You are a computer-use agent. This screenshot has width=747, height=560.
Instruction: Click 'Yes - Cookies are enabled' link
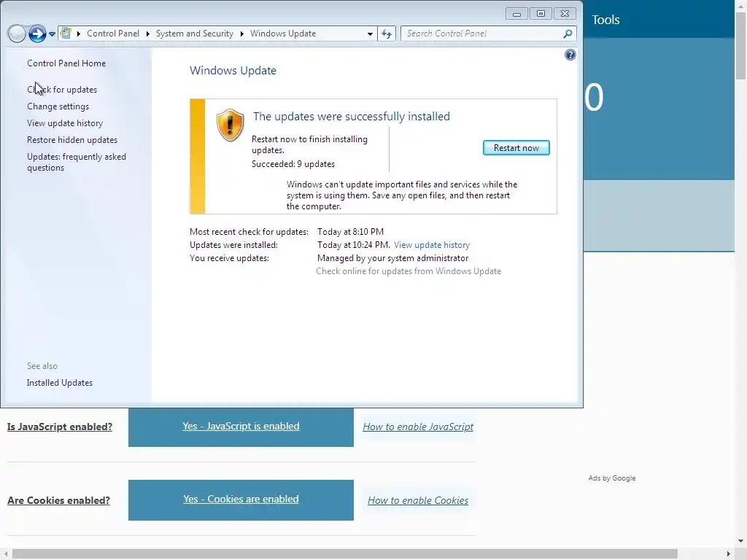241,499
